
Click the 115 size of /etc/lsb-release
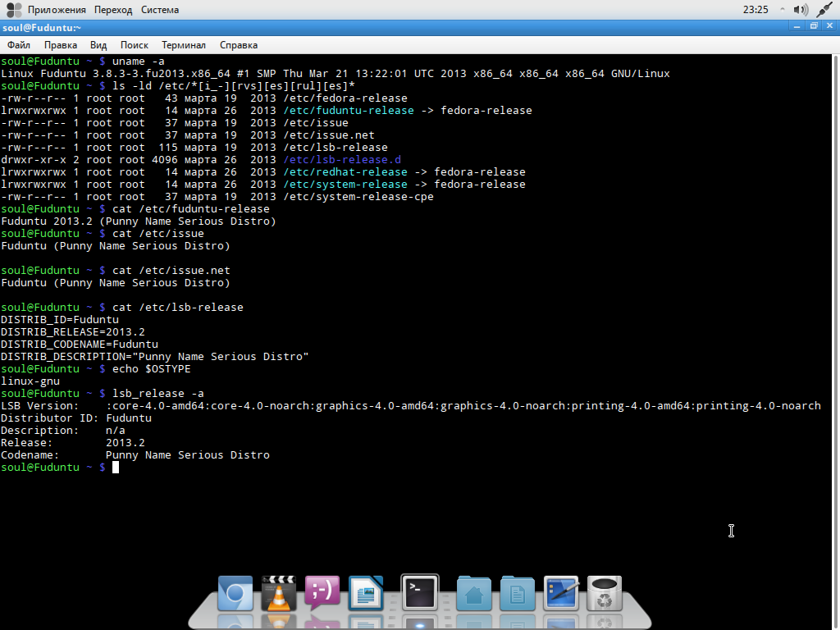pyautogui.click(x=168, y=148)
